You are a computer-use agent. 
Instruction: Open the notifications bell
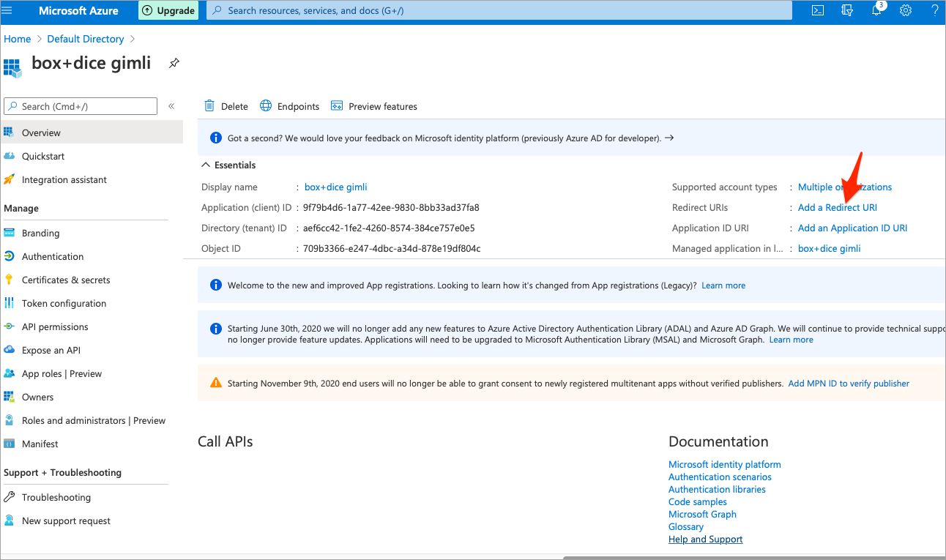click(877, 10)
